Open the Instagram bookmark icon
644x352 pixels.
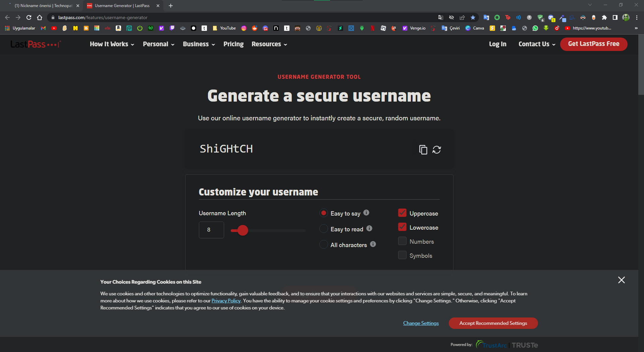coord(244,28)
